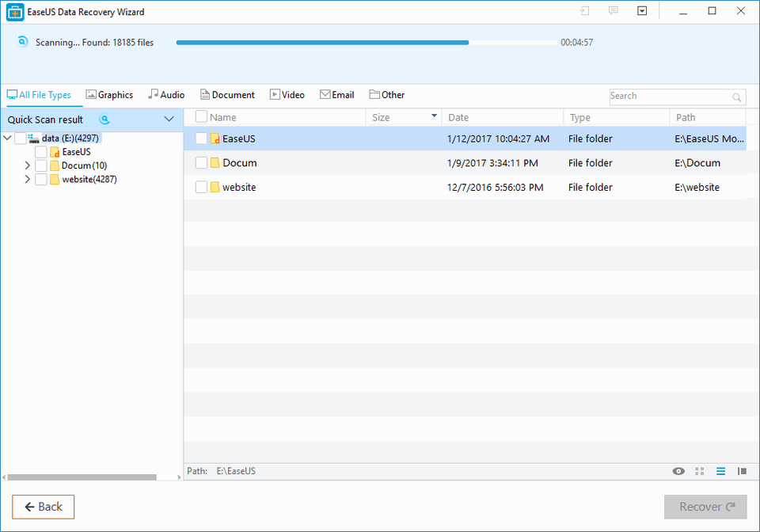Click scan icon beside Quick Scan result
Image resolution: width=760 pixels, height=532 pixels.
104,120
